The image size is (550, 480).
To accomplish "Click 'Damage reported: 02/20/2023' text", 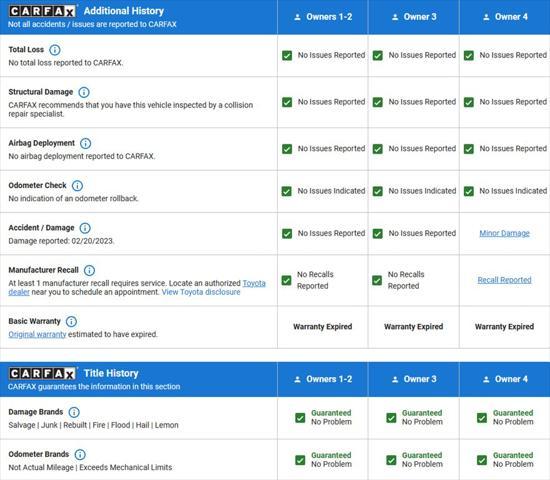I will pos(61,241).
